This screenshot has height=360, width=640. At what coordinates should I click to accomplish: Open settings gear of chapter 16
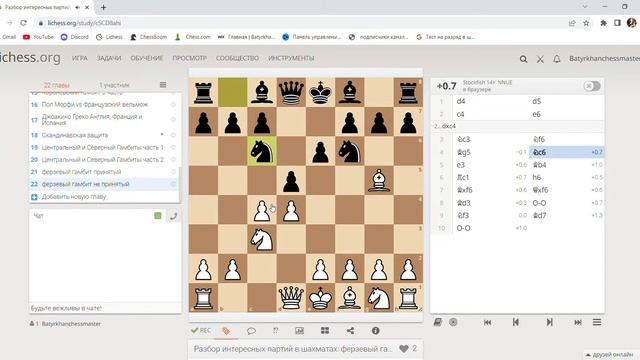173,104
